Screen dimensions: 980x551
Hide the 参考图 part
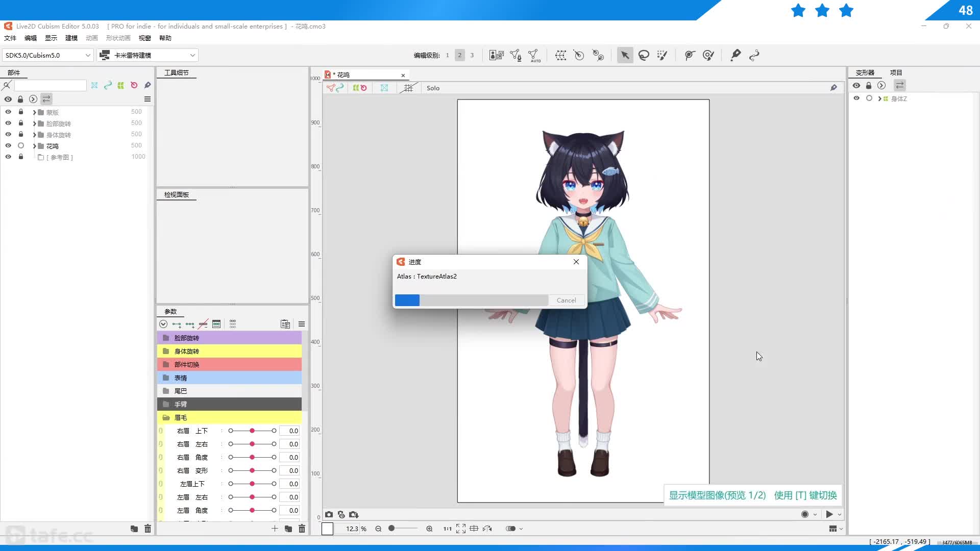[x=8, y=157]
